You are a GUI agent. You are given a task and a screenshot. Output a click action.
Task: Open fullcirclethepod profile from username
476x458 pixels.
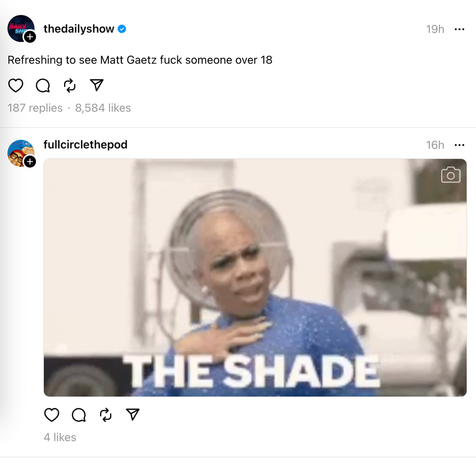[x=85, y=144]
